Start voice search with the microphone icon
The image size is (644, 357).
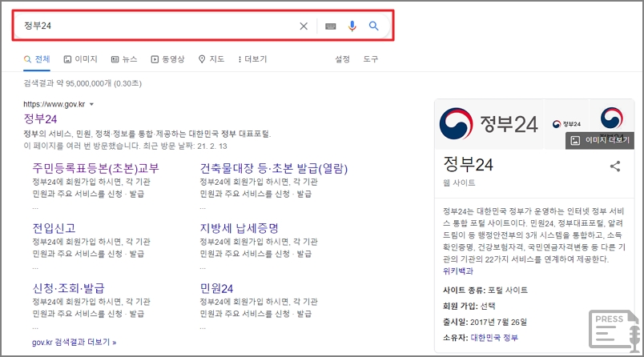tap(352, 26)
